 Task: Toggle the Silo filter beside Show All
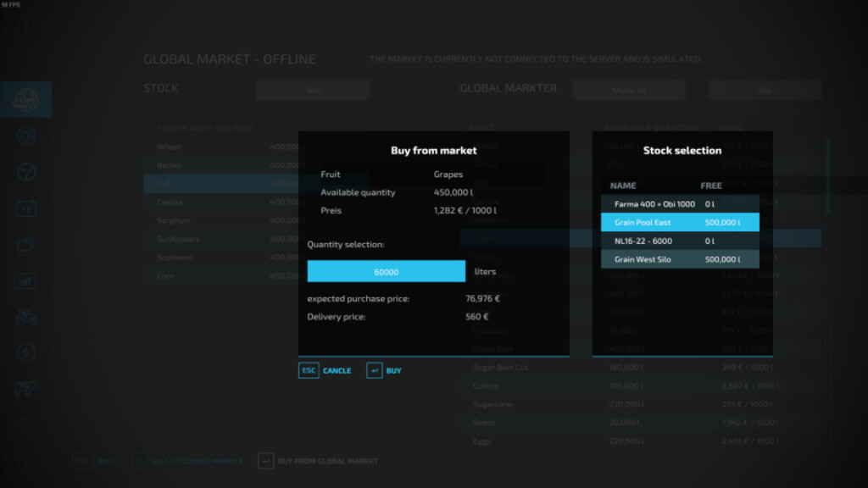pos(764,89)
